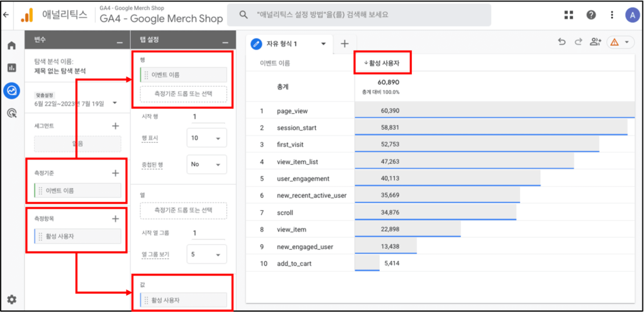
Task: Click the 행 측정기준 드롭 또는 선택 dropzone
Action: pyautogui.click(x=183, y=94)
